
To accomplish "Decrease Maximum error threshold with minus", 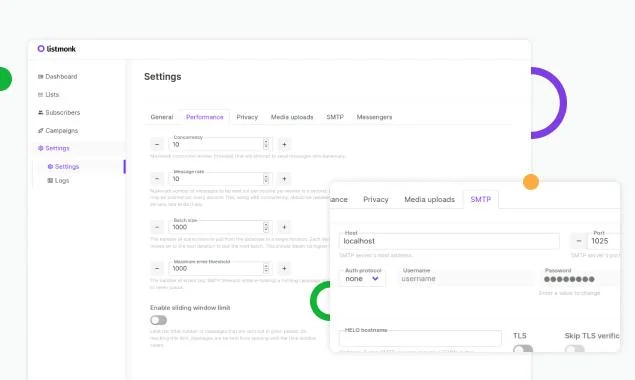I will [157, 269].
